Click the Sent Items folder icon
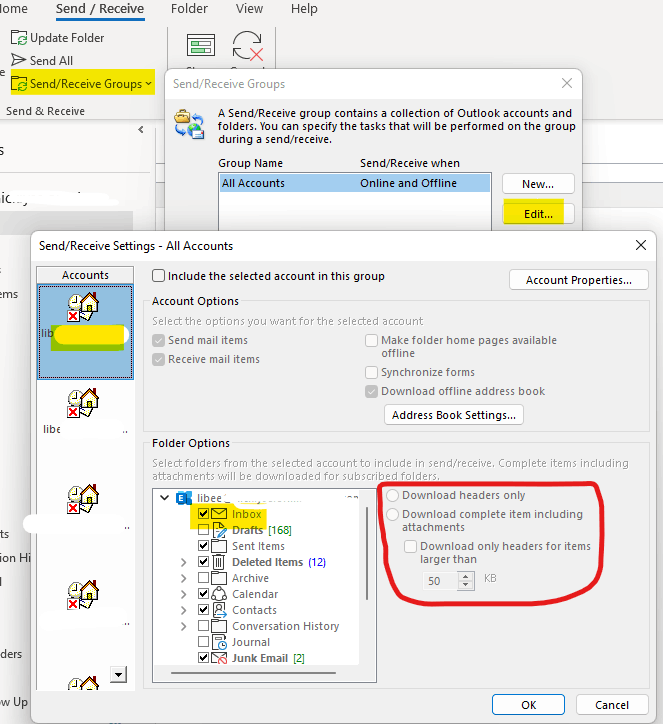Image resolution: width=663 pixels, height=724 pixels. tap(219, 546)
